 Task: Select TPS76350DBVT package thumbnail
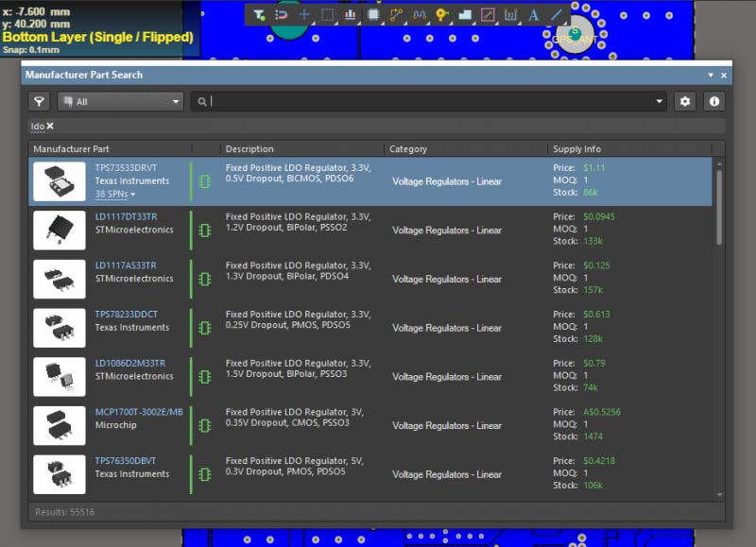[60, 474]
